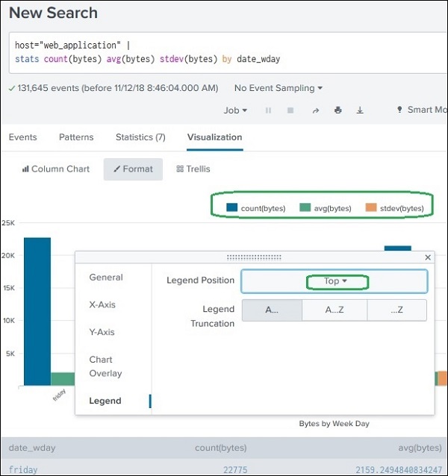Click the Format button

tap(133, 169)
